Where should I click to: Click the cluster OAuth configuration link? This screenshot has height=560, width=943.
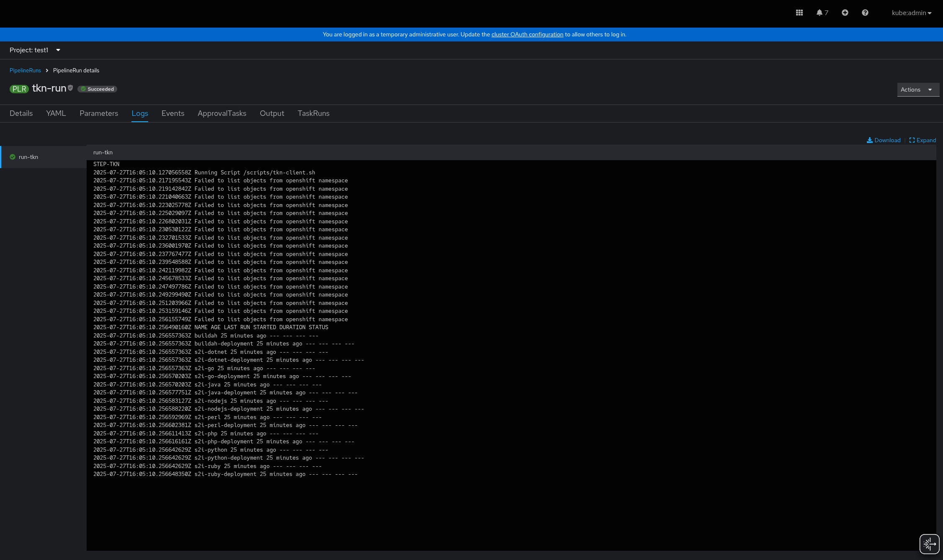pyautogui.click(x=527, y=34)
